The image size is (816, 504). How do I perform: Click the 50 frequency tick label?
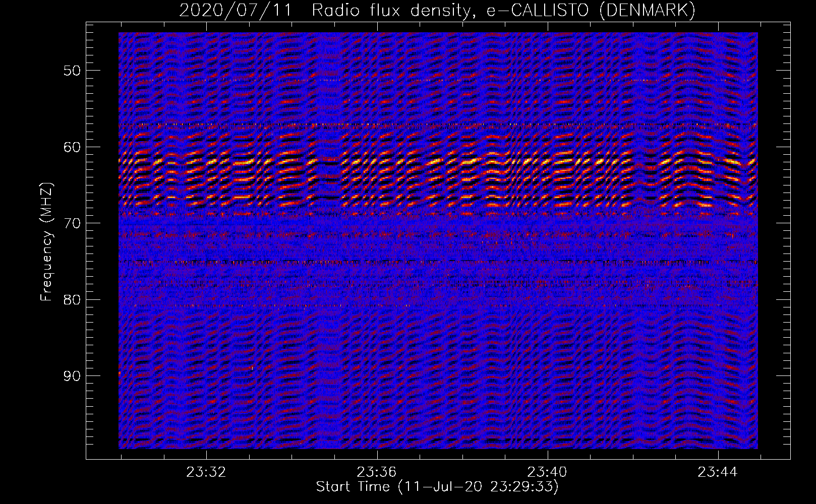click(x=72, y=71)
